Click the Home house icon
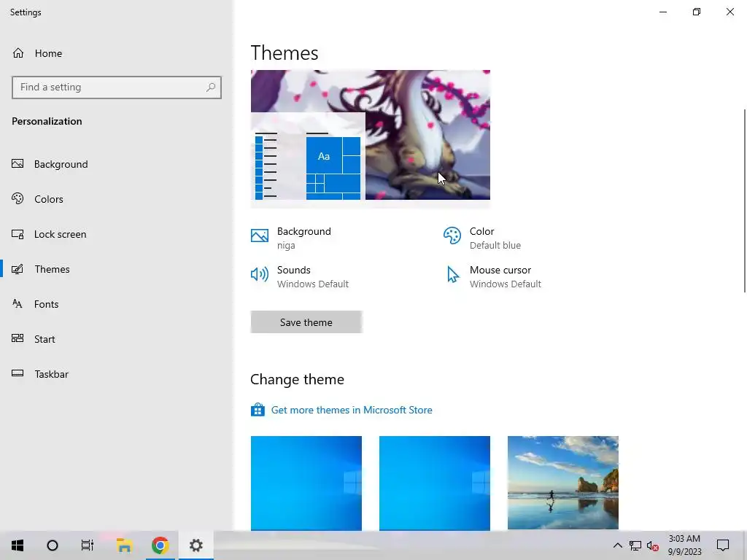 click(18, 52)
